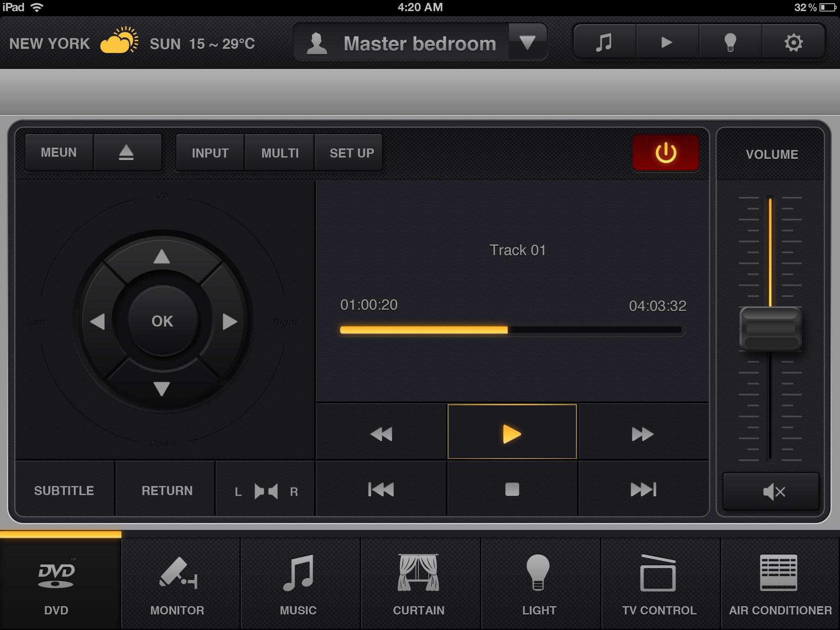
Task: Open the INPUT source selector
Action: click(210, 153)
